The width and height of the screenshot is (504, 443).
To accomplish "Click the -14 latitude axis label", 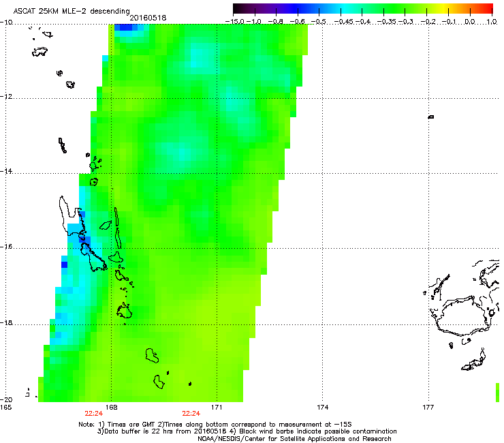I will point(6,171).
